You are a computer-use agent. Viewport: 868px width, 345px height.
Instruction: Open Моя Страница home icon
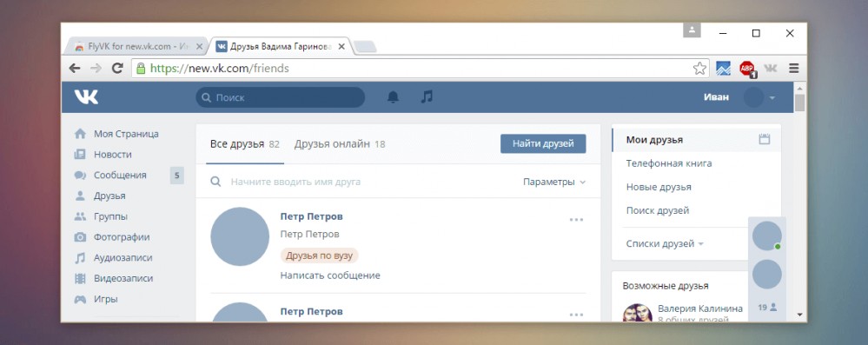[80, 134]
